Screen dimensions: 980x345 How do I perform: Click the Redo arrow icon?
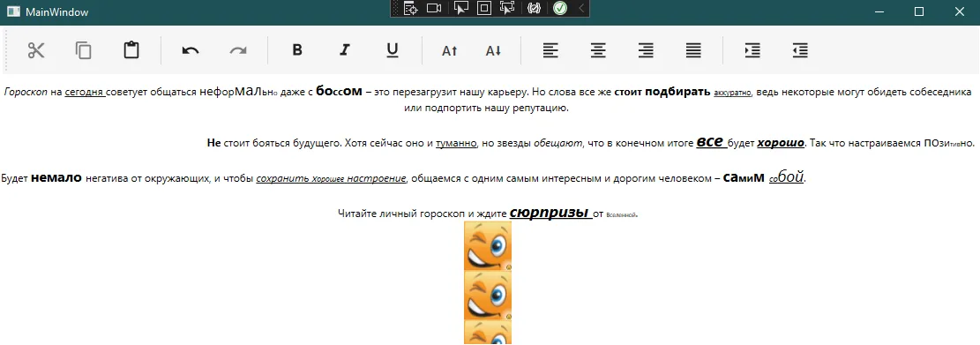[238, 50]
